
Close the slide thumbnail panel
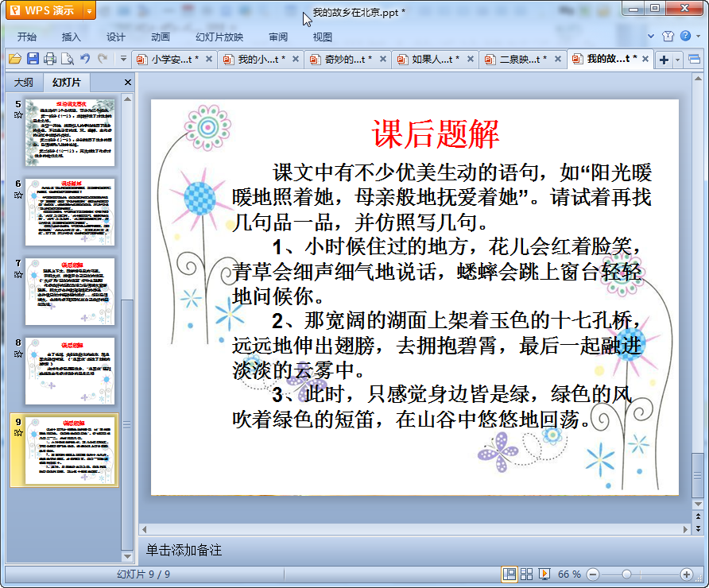[127, 83]
